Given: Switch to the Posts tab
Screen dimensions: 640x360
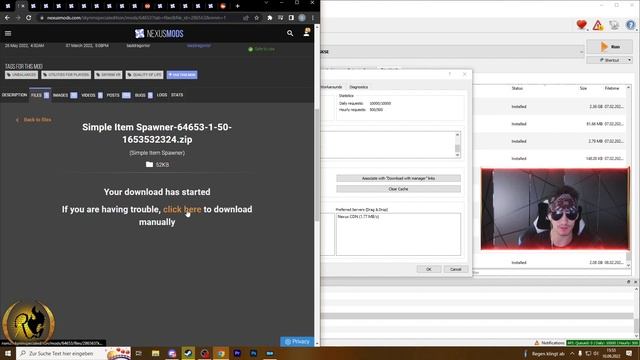Looking at the screenshot, I should point(118,95).
